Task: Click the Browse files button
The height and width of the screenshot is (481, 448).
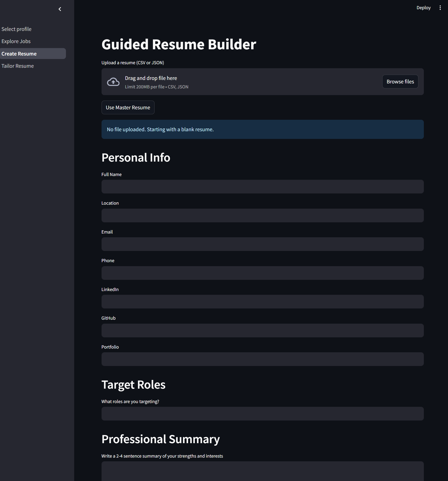Action: pyautogui.click(x=400, y=82)
